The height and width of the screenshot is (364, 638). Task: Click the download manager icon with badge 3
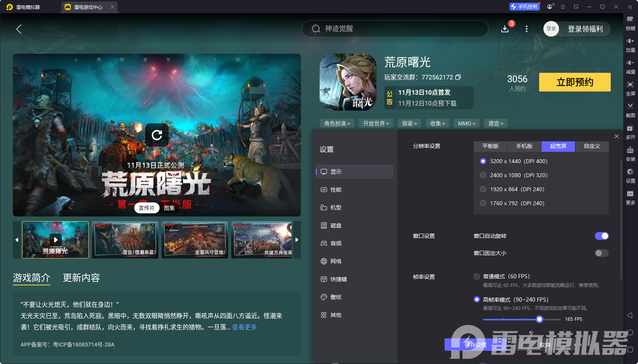coord(505,29)
